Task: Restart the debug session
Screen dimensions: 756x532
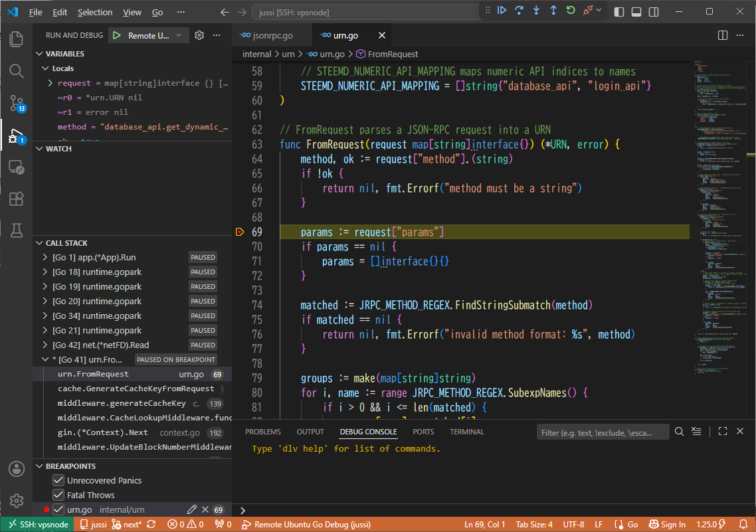Action: tap(571, 10)
